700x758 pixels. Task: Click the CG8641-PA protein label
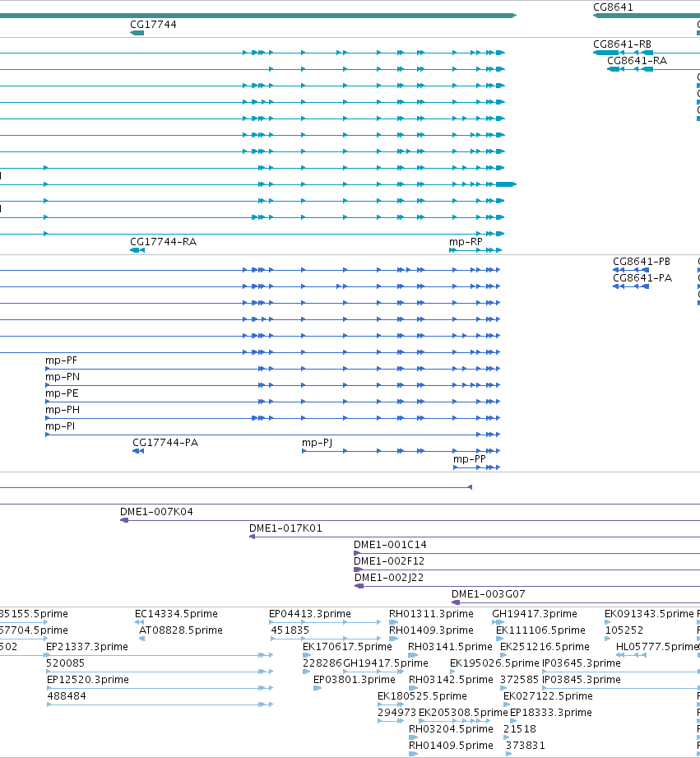(642, 278)
